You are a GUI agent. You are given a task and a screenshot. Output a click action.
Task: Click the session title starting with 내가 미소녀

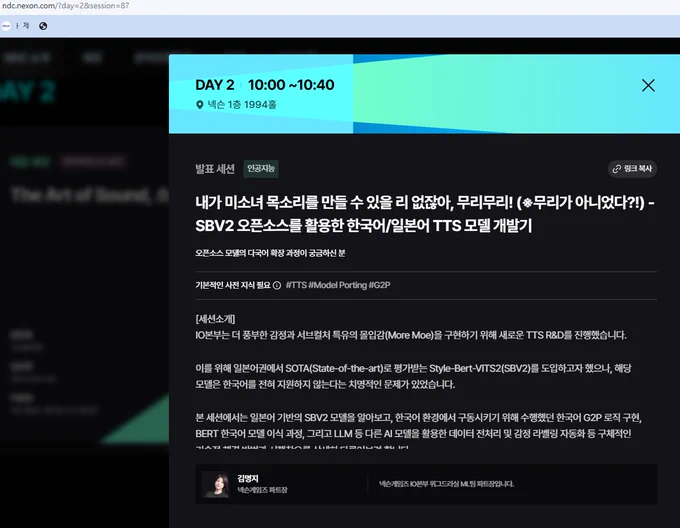click(425, 214)
